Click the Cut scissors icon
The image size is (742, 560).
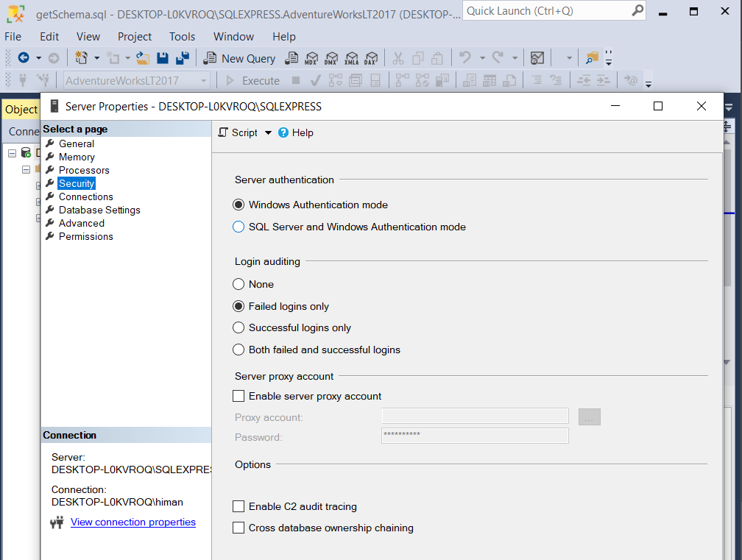click(398, 58)
